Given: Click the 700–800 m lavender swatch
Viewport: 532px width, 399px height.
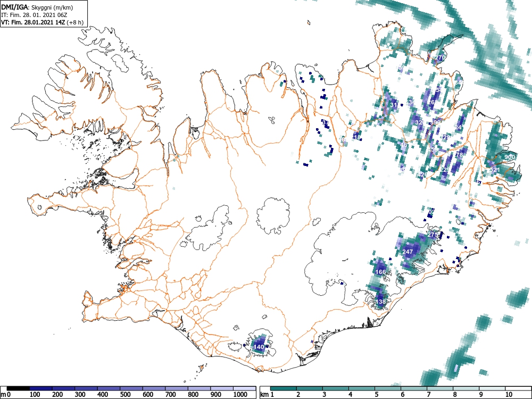Looking at the screenshot, I should pos(177,388).
